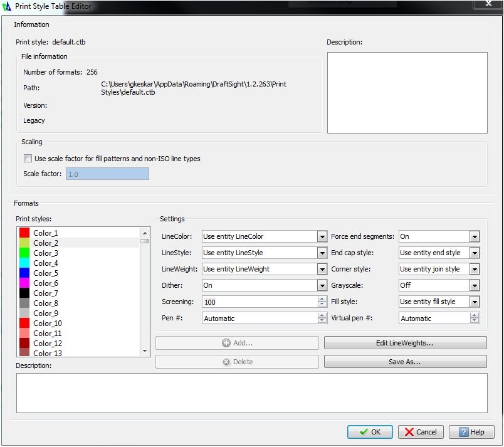Open the LineWeight dropdown
This screenshot has height=447, width=504.
tap(322, 270)
